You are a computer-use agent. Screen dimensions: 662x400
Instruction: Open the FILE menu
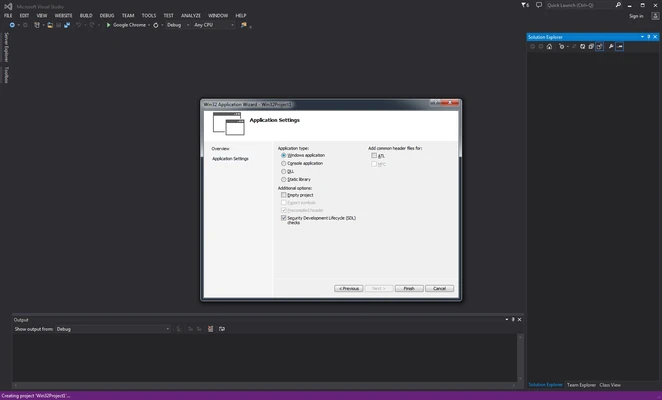point(8,16)
